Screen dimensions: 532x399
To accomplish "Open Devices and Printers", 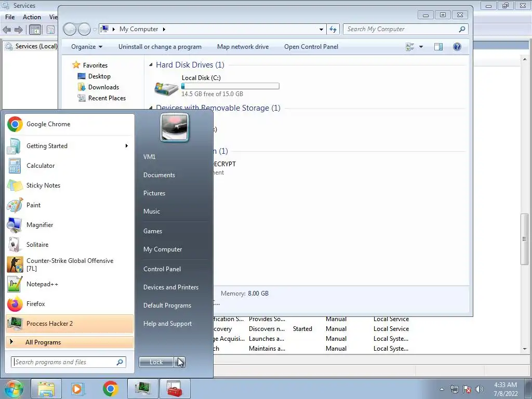I will pyautogui.click(x=170, y=287).
